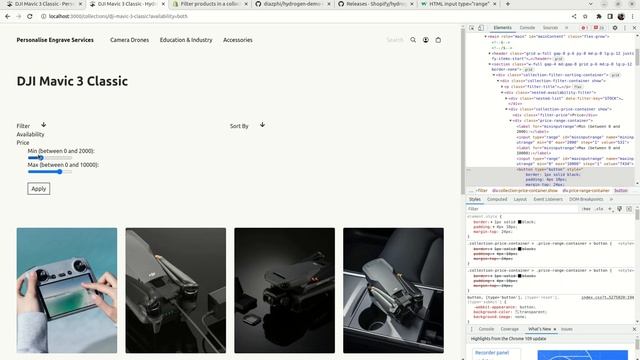Expand the header element node in DOM tree

(489, 53)
